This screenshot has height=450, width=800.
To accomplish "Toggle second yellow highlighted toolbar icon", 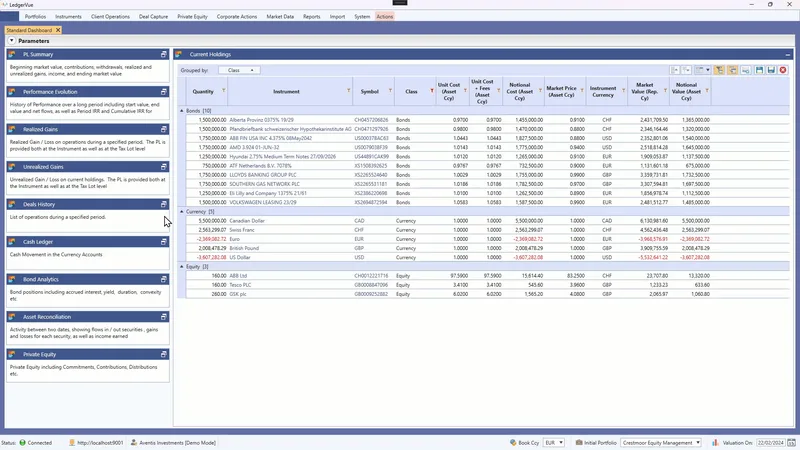I will (732, 70).
